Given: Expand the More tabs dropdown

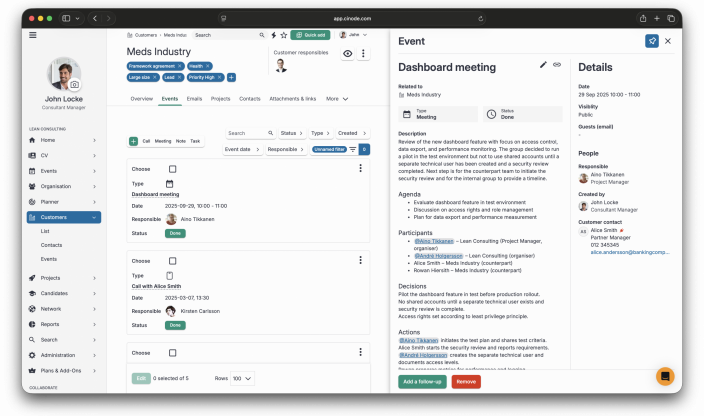Looking at the screenshot, I should [x=337, y=99].
